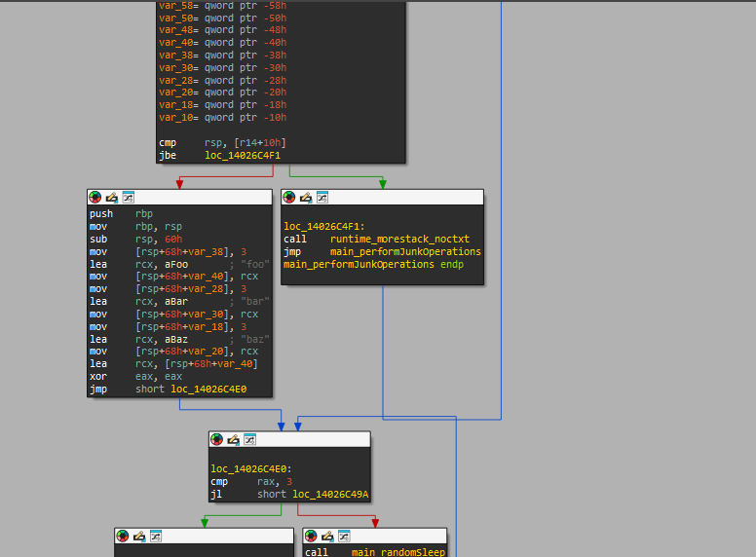The height and width of the screenshot is (557, 756).
Task: Select the var_38= qword ptr -38h line
Action: (x=223, y=55)
